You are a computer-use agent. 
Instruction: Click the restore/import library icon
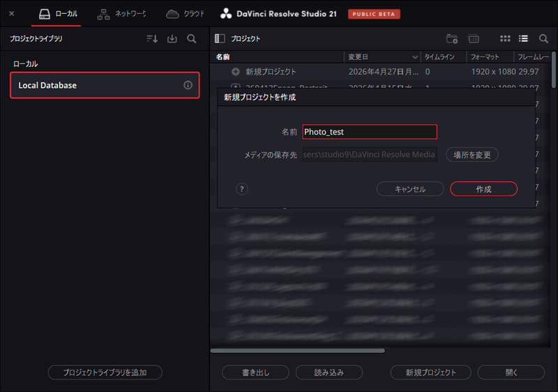pos(172,38)
